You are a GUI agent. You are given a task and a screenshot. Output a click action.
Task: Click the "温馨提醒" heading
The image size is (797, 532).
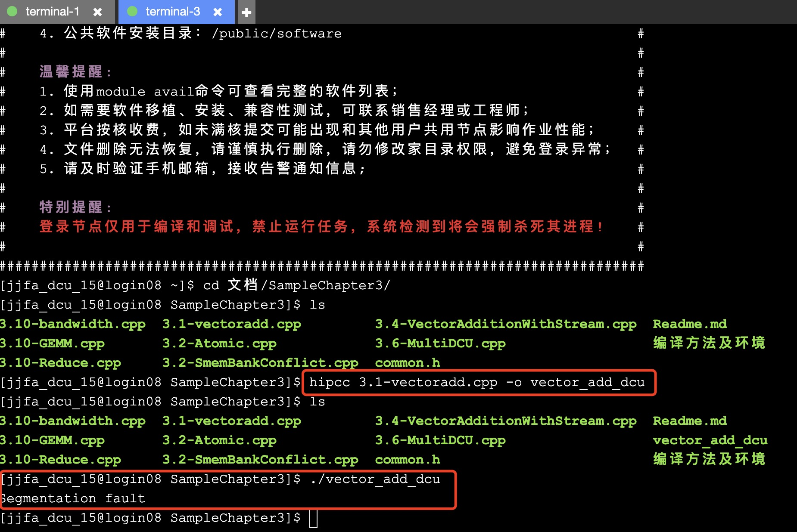[x=75, y=72]
